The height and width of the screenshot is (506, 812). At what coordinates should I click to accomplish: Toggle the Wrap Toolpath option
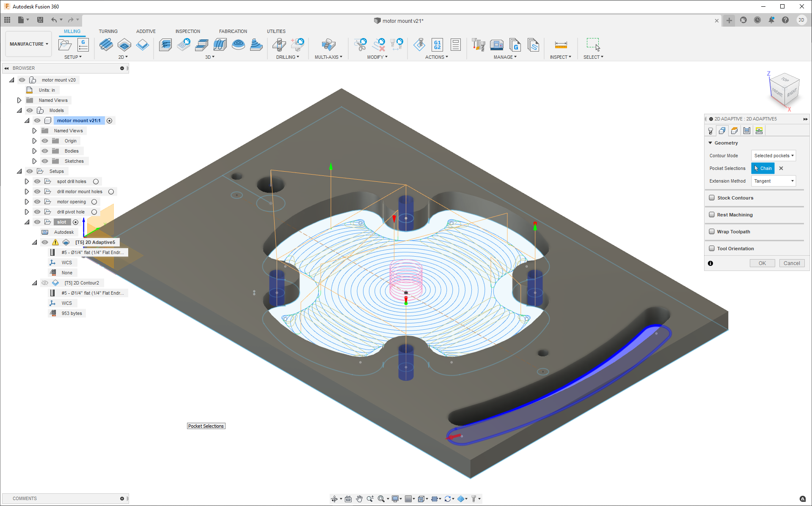[713, 232]
